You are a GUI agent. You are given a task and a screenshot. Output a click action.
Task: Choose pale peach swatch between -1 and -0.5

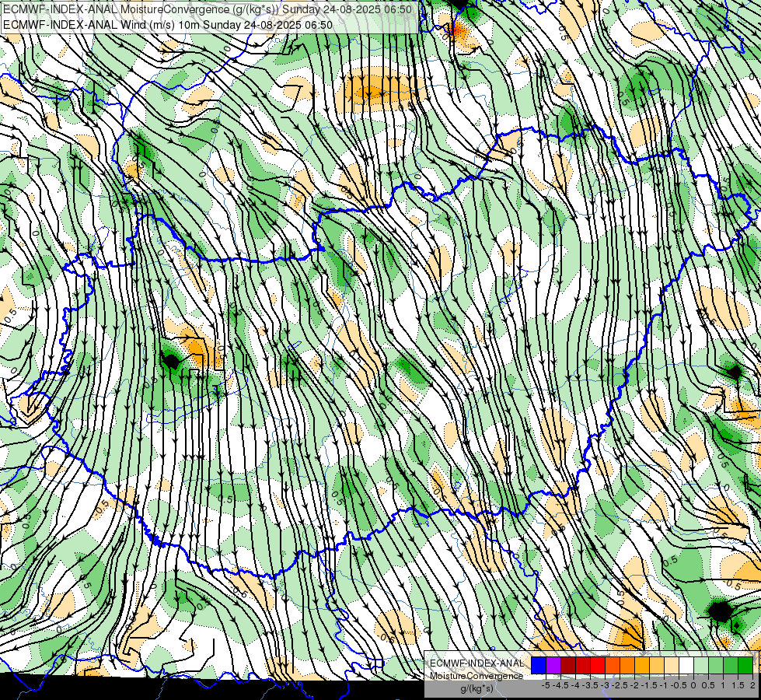(672, 666)
